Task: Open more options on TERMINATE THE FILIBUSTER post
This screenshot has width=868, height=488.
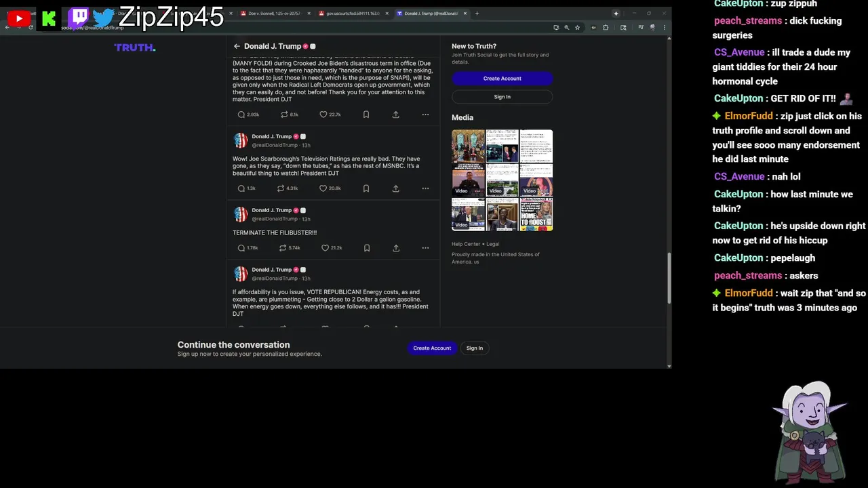Action: 425,248
